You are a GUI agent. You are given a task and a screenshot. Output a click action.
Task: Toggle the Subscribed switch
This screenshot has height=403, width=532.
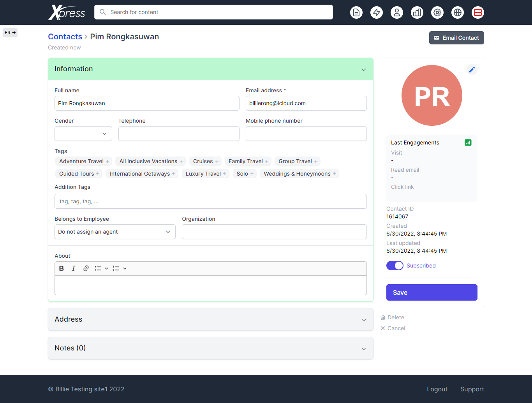click(x=395, y=266)
